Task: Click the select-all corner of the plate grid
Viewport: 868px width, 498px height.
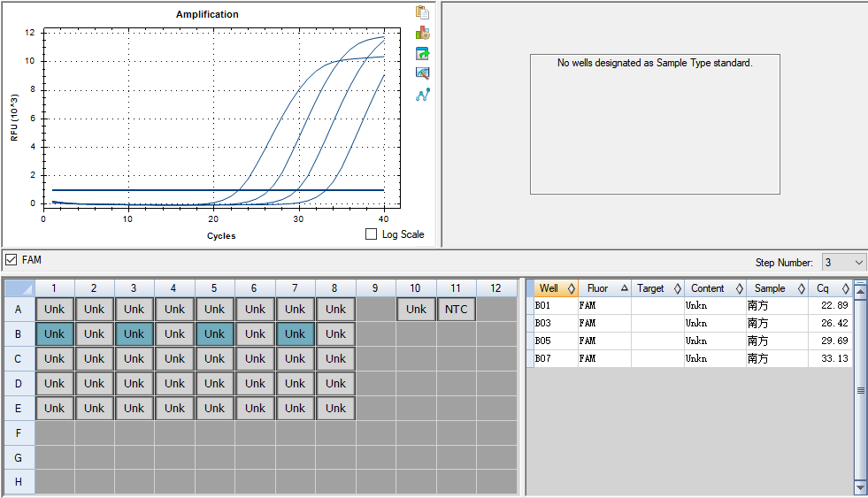Action: click(x=19, y=288)
